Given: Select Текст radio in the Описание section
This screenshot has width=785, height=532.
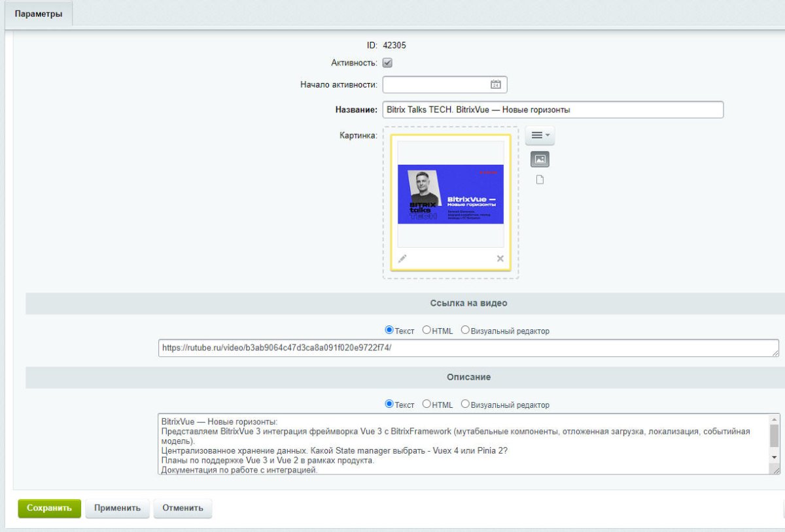Looking at the screenshot, I should [389, 404].
